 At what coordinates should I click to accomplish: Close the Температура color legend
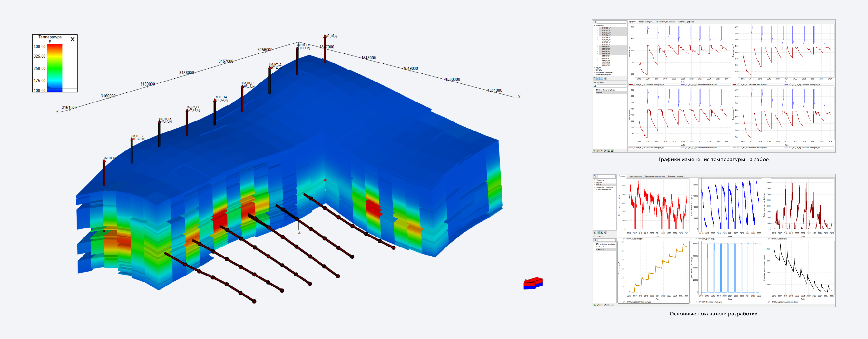point(73,39)
